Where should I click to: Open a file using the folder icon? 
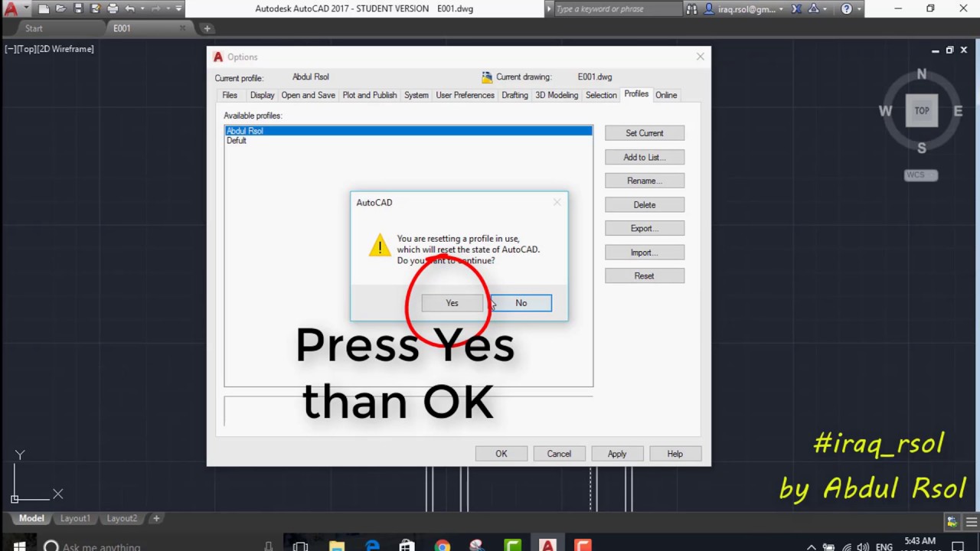pyautogui.click(x=60, y=9)
